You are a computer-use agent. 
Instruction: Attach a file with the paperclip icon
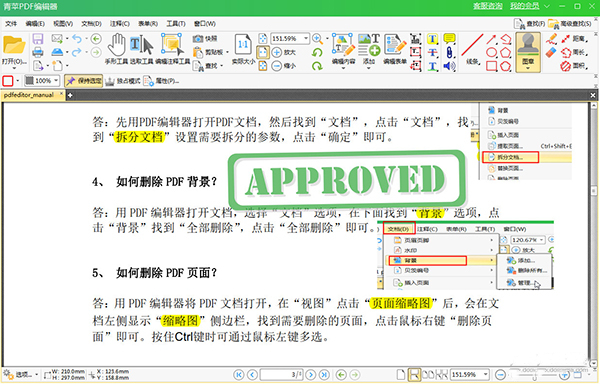click(450, 52)
